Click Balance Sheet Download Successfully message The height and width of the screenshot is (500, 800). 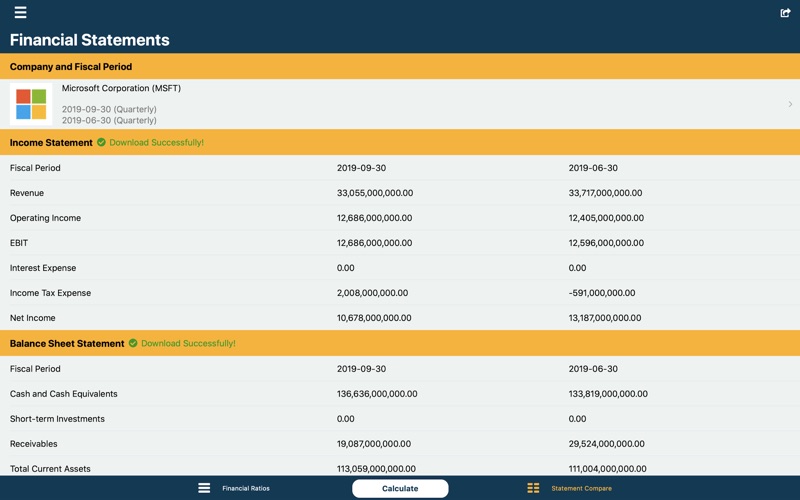tap(188, 343)
